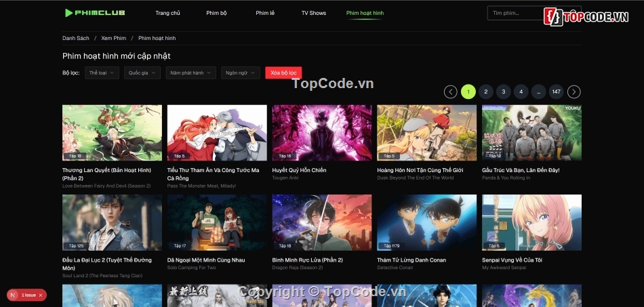Image resolution: width=644 pixels, height=307 pixels.
Task: Go to previous page arrow
Action: tap(451, 92)
